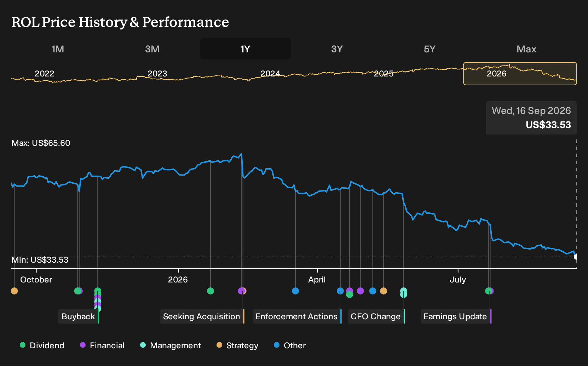Click the 2024 label in overview timeline
Image resolution: width=588 pixels, height=366 pixels.
(x=270, y=74)
